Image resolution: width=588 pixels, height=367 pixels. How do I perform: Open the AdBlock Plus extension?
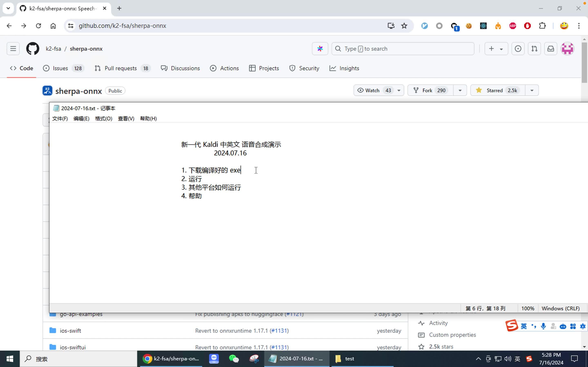pos(512,25)
